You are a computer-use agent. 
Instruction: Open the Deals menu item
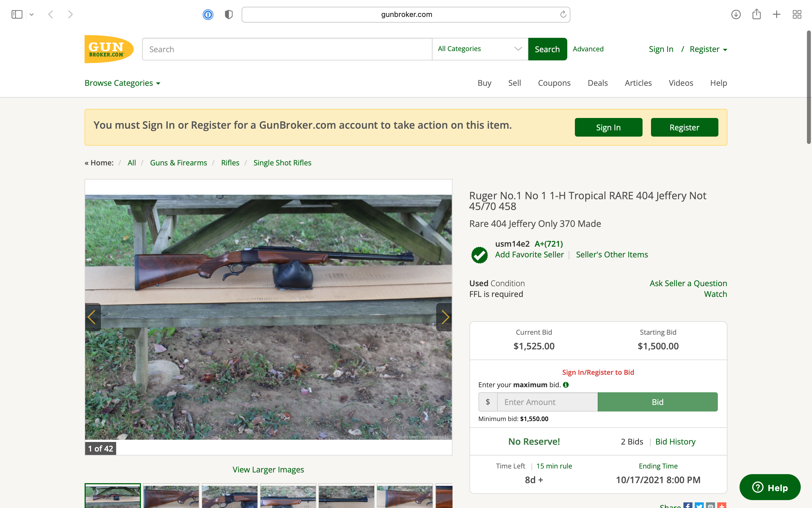[x=598, y=83]
